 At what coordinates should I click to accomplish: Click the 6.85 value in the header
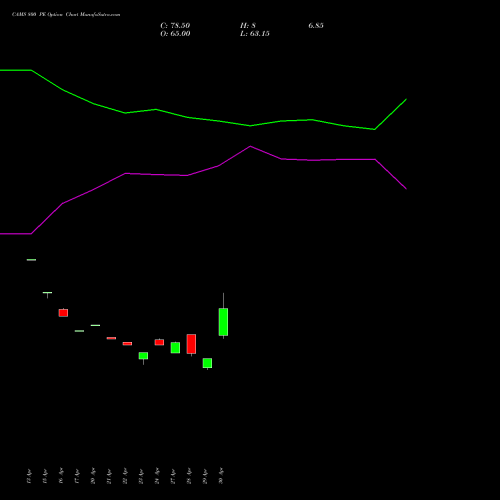click(x=316, y=26)
